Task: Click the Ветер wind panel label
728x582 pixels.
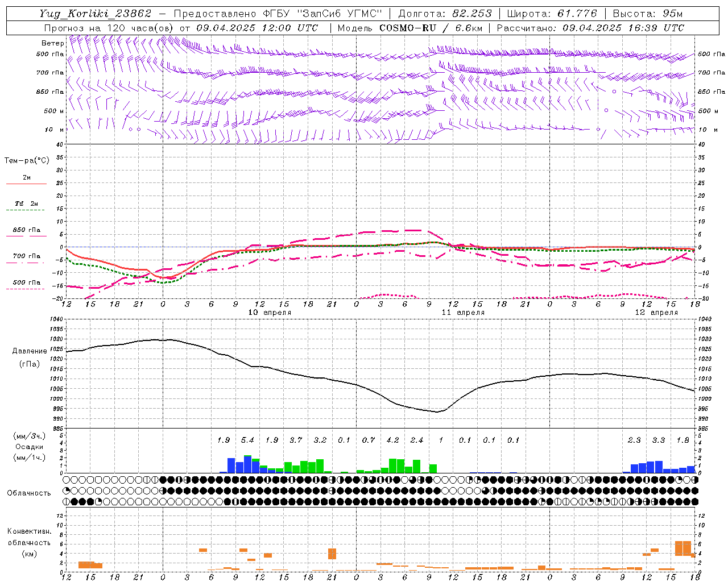Action: (x=52, y=43)
